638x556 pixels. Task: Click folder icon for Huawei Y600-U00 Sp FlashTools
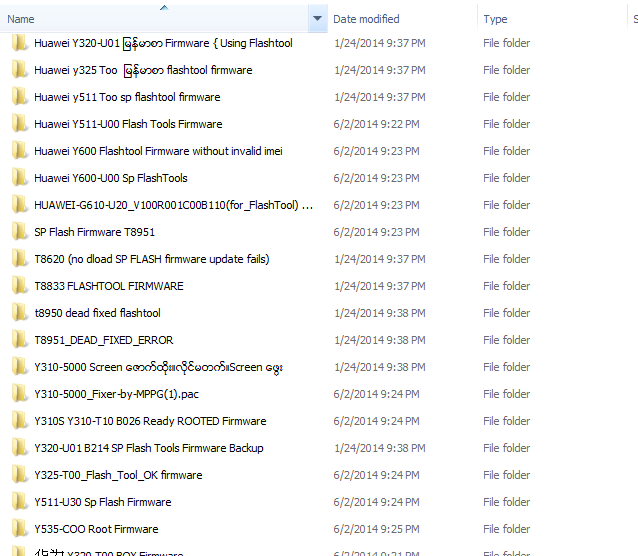click(x=19, y=178)
